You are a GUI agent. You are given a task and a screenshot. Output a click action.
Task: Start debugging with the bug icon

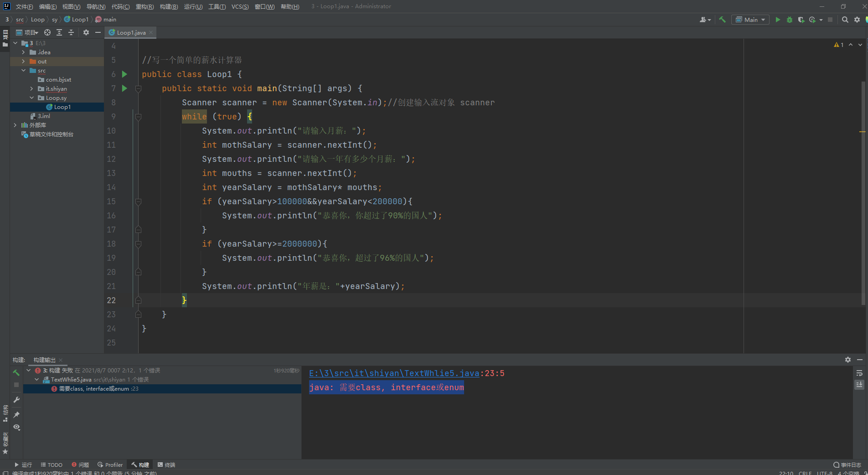pyautogui.click(x=790, y=20)
